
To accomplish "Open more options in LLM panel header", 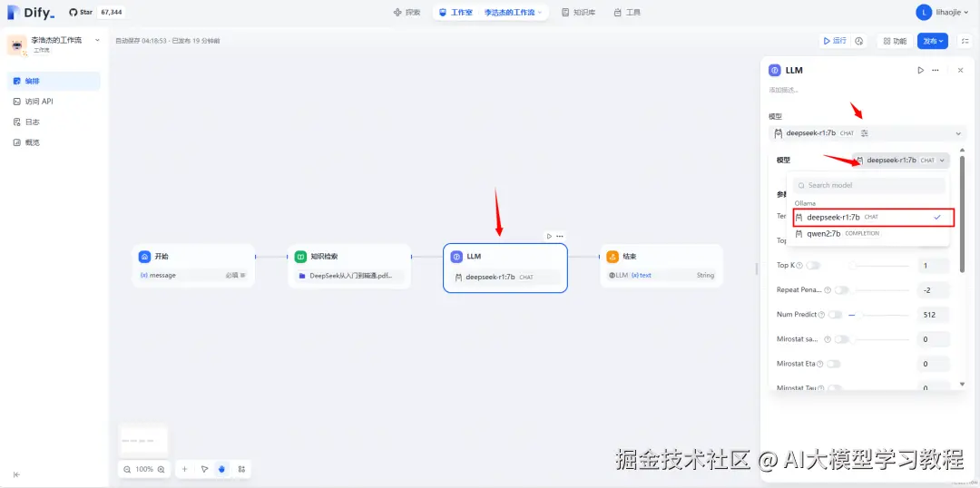I will (935, 71).
